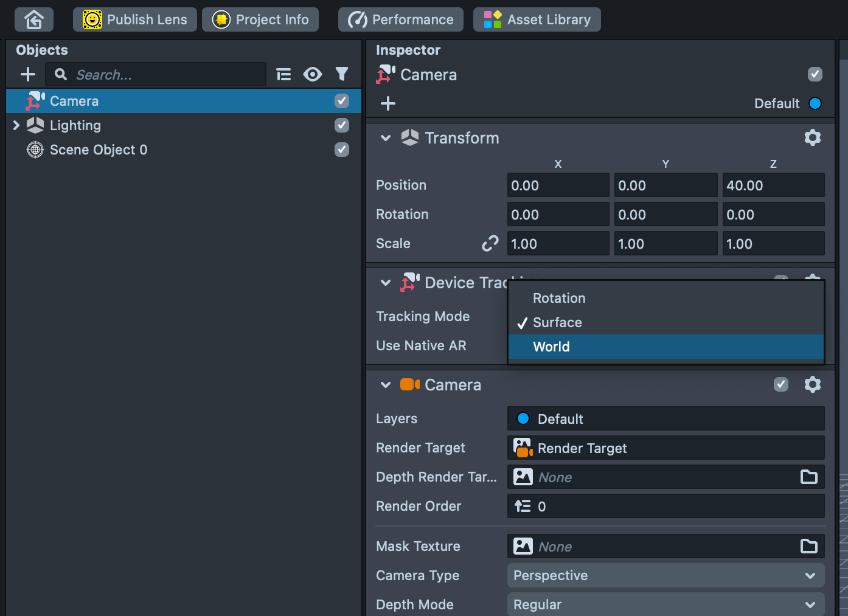Choose Rotation from tracking mode list
This screenshot has width=848, height=616.
point(558,298)
